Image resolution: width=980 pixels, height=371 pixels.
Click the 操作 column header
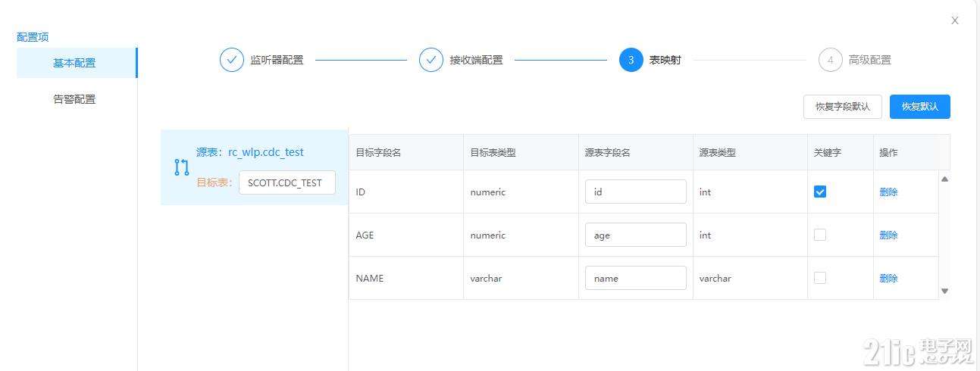(888, 152)
